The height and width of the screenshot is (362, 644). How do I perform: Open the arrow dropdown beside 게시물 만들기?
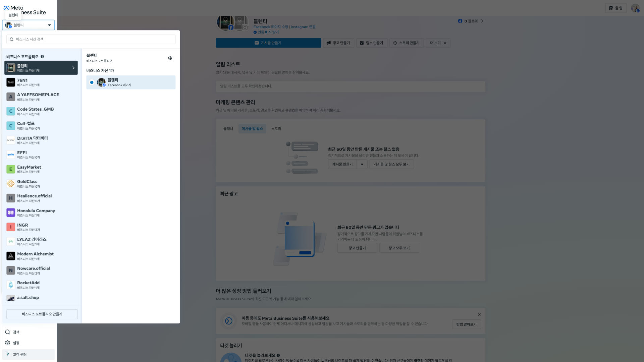362,164
